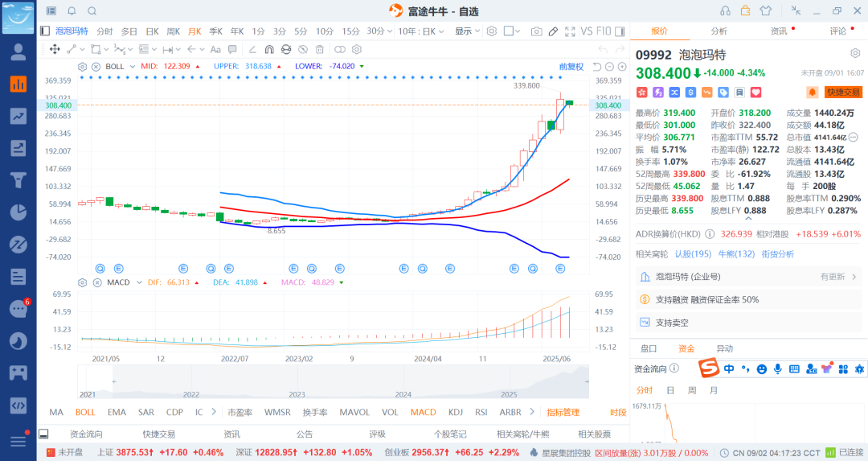Toggle the BOLL indicator on the chart
This screenshot has height=461, width=868.
[85, 412]
